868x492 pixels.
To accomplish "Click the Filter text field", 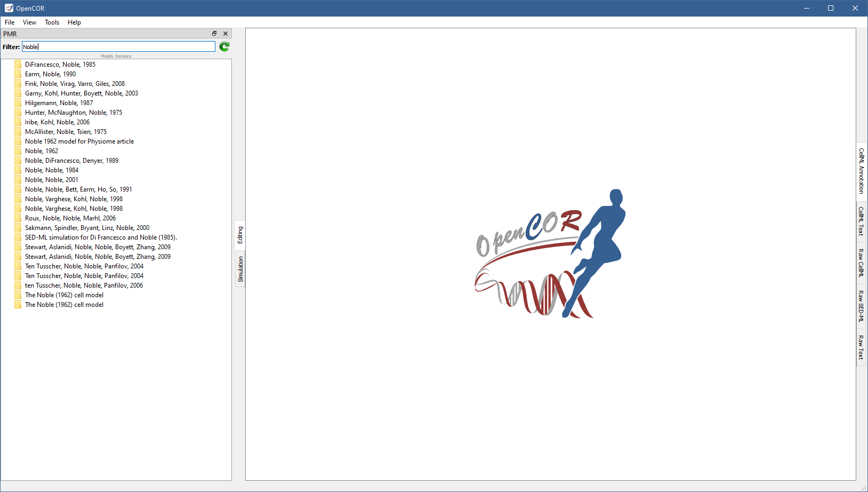I will pyautogui.click(x=118, y=47).
